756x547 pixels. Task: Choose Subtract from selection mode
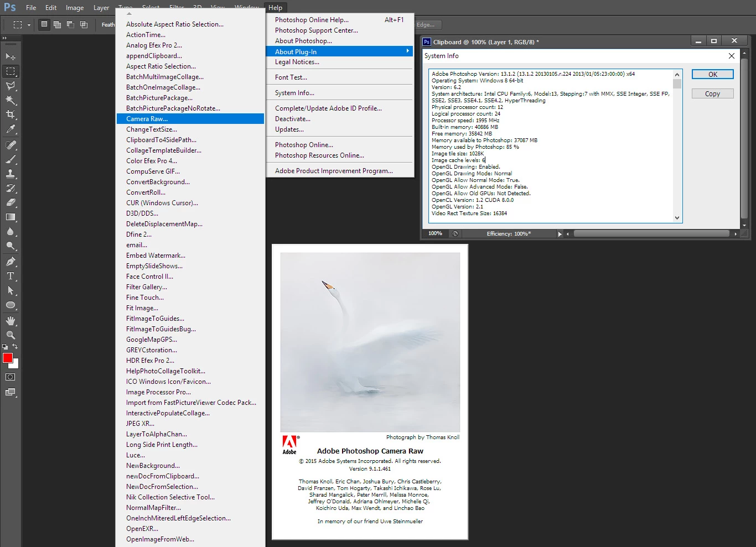coord(70,24)
